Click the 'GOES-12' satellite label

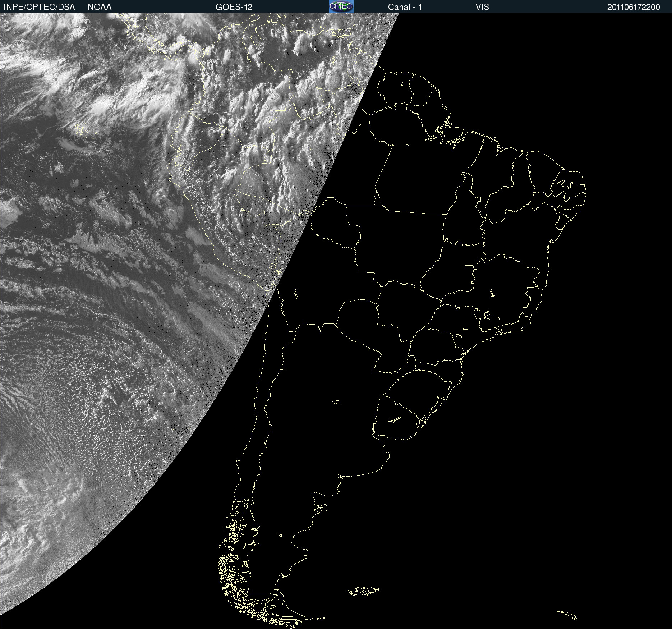pos(234,7)
